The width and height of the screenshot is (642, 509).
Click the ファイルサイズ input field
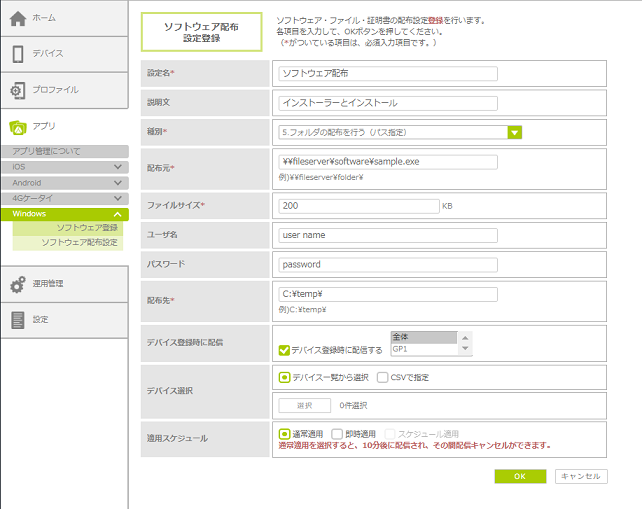358,205
